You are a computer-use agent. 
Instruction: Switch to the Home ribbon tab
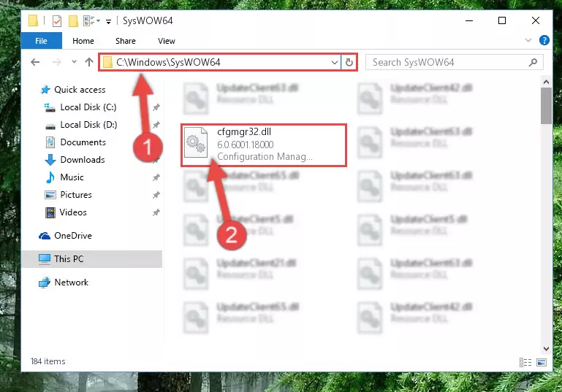[x=83, y=41]
